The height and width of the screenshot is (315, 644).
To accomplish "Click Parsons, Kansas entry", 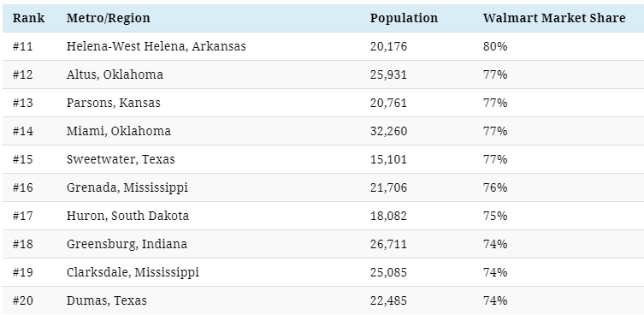I will coord(114,103).
